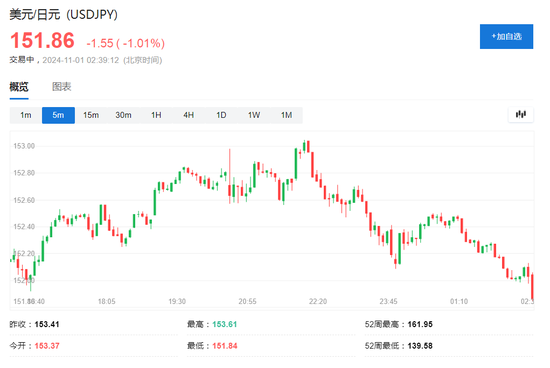Click the 最高 value 153.61
The height and width of the screenshot is (368, 550).
[224, 324]
